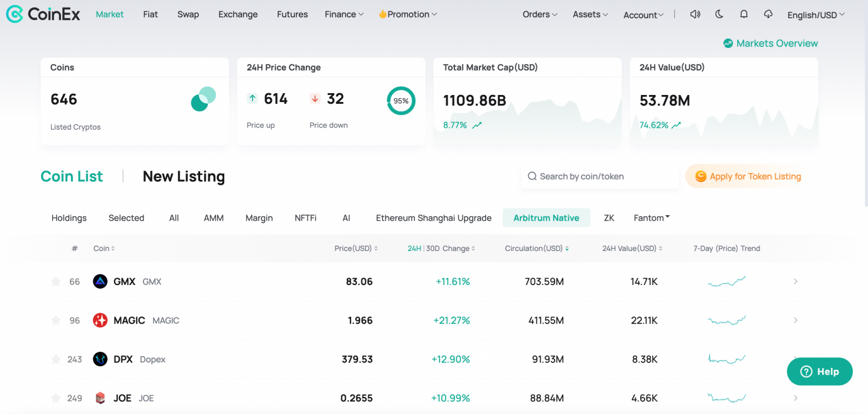The image size is (868, 414).
Task: Click the CoinEx logo
Action: click(x=43, y=14)
